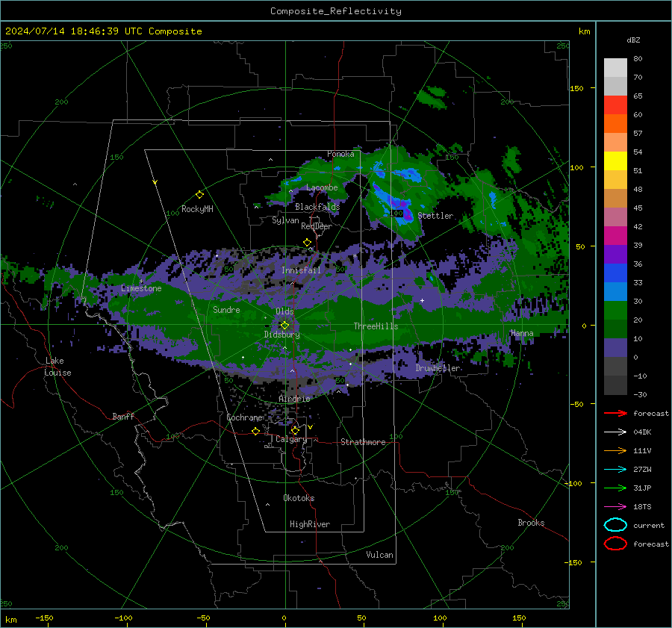Click the Airdrie label

294,399
